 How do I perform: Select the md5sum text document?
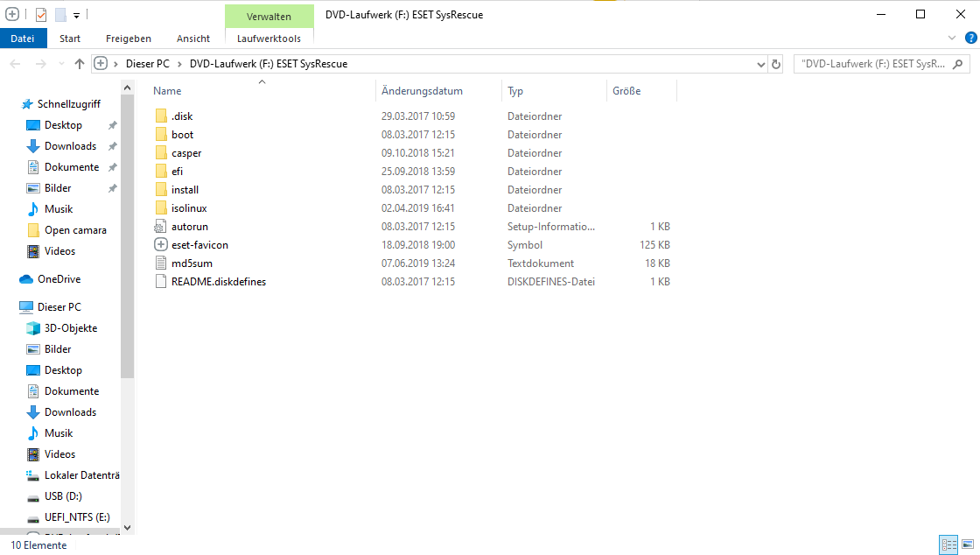tap(192, 263)
